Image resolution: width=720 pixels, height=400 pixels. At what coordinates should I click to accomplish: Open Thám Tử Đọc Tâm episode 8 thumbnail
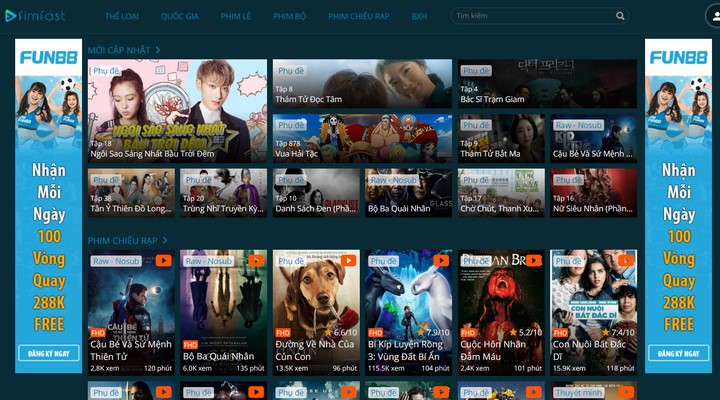(x=362, y=84)
